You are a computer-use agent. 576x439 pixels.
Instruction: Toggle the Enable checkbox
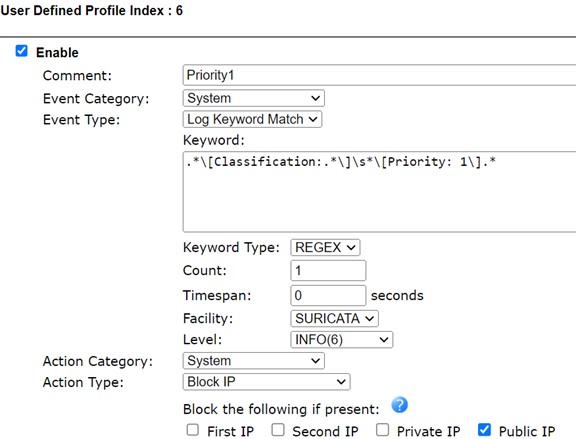21,51
